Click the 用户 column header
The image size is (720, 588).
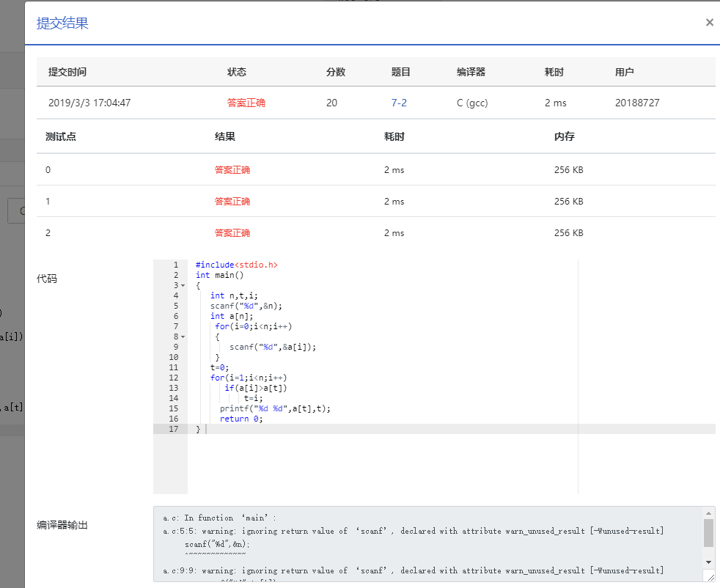coord(625,72)
